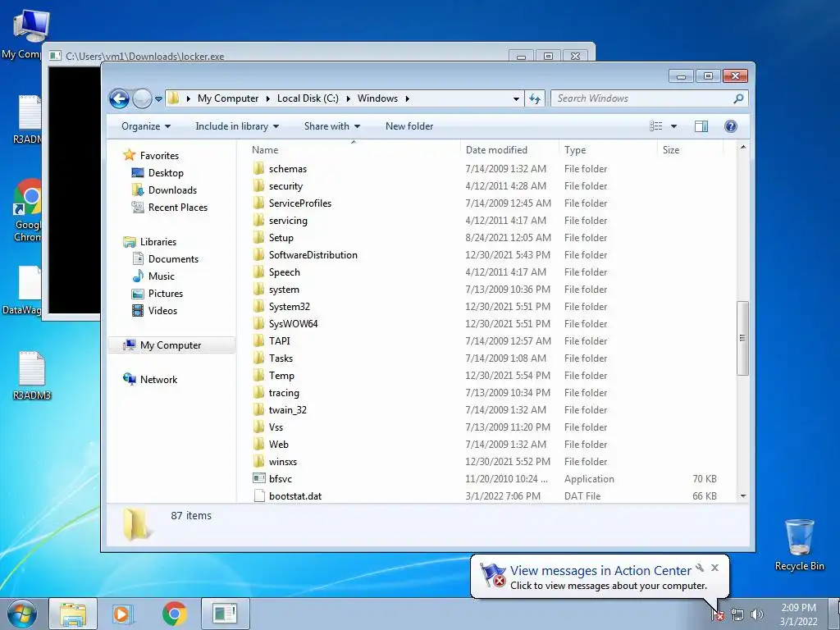840x630 pixels.
Task: Select the TAPI folder
Action: (x=279, y=341)
